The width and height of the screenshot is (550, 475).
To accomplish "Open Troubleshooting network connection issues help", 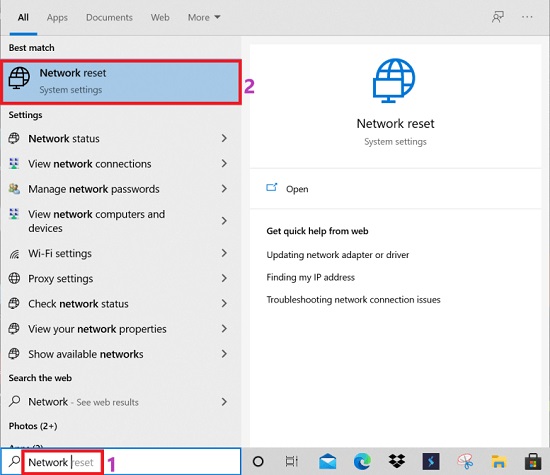I will point(353,300).
